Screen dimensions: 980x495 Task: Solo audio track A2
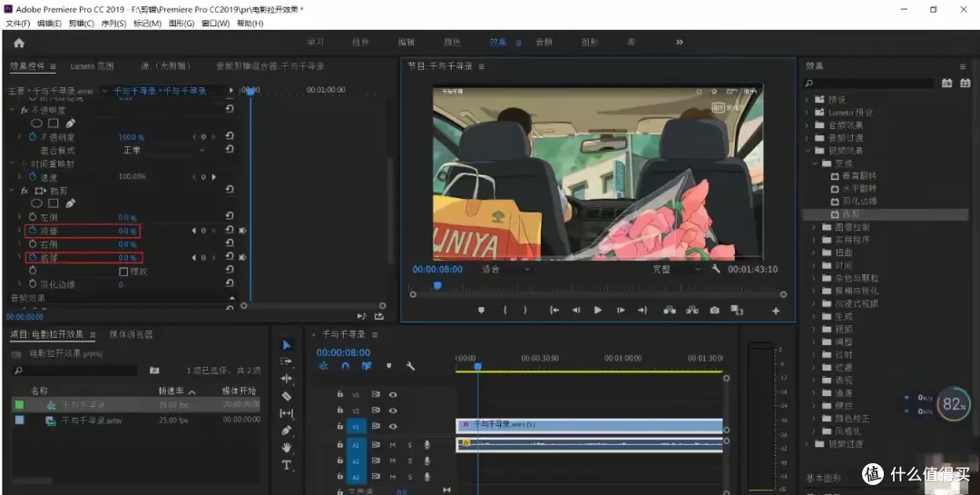click(x=410, y=461)
